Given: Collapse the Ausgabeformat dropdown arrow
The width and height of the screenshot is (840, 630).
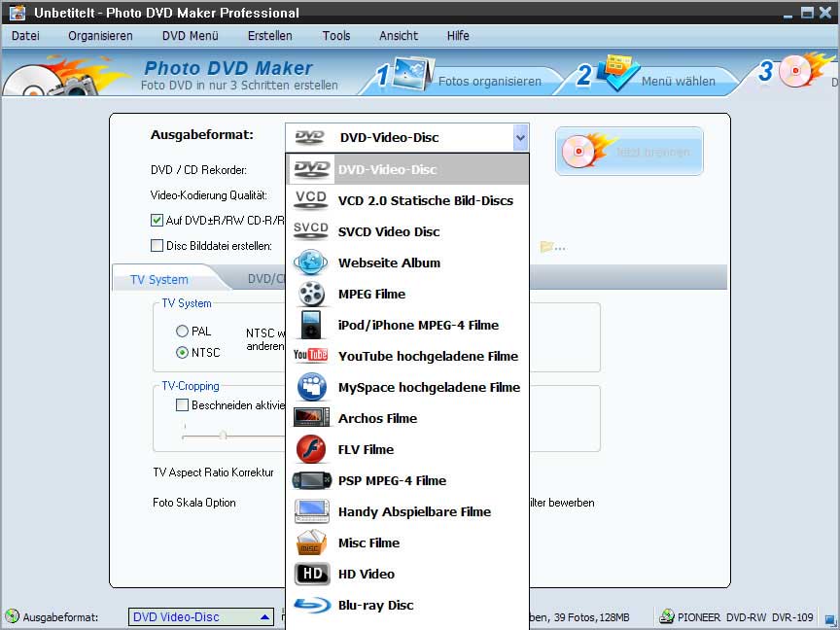Looking at the screenshot, I should click(x=520, y=138).
